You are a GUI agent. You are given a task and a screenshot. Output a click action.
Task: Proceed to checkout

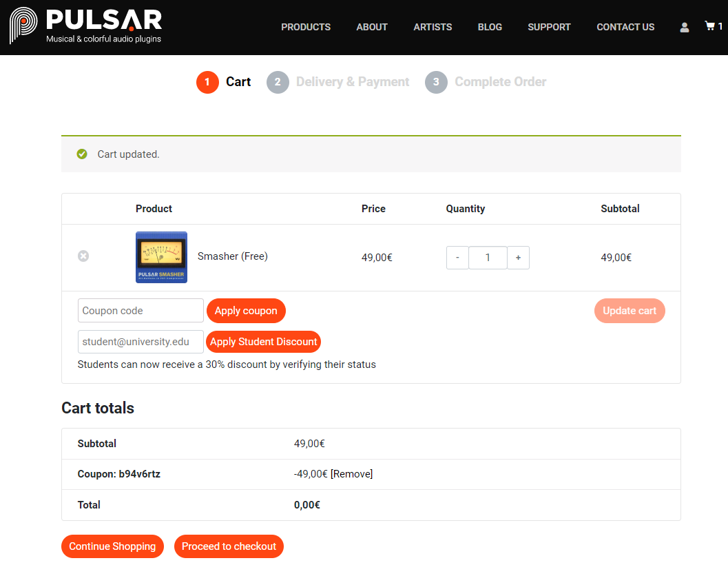[229, 546]
